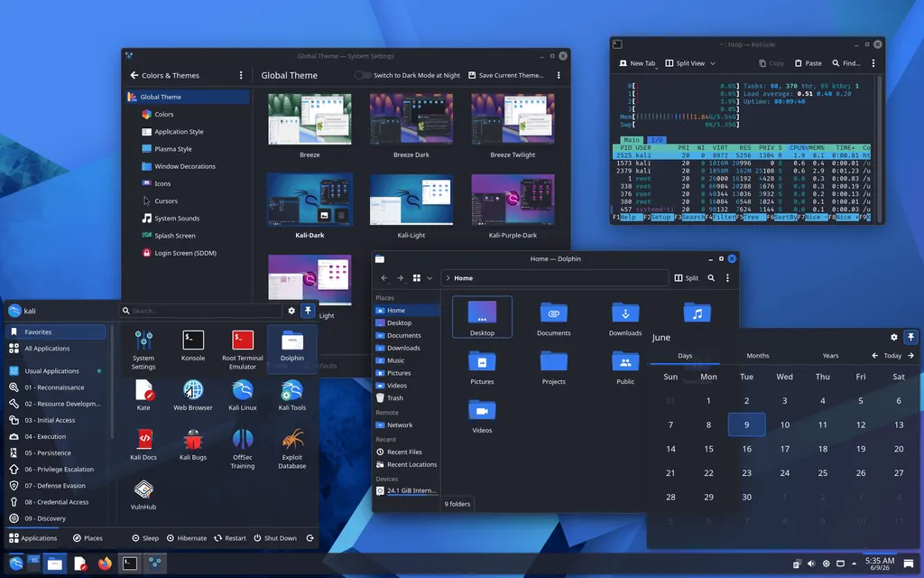Screen dimensions: 924x578
Task: Click the Firefox icon in the taskbar
Action: pos(105,564)
